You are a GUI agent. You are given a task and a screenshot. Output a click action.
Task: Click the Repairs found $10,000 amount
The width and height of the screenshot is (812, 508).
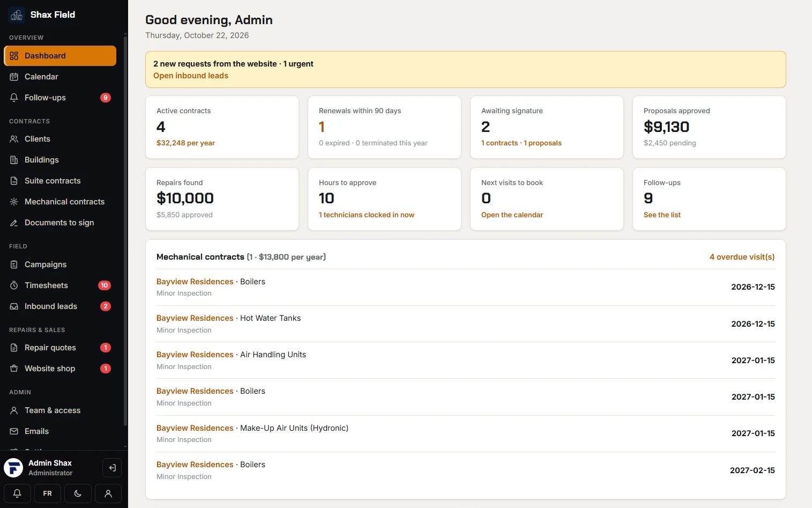[x=185, y=198]
